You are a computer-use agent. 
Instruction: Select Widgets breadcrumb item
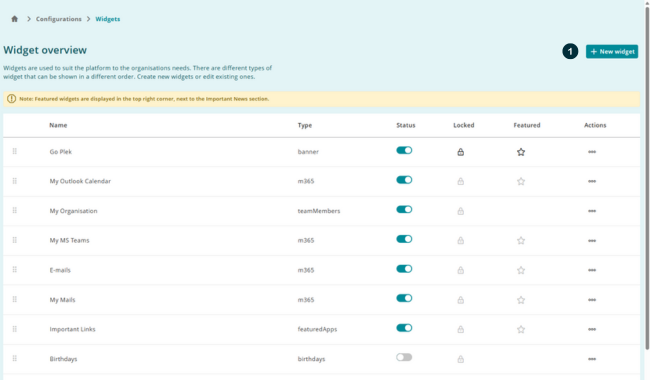pyautogui.click(x=108, y=19)
